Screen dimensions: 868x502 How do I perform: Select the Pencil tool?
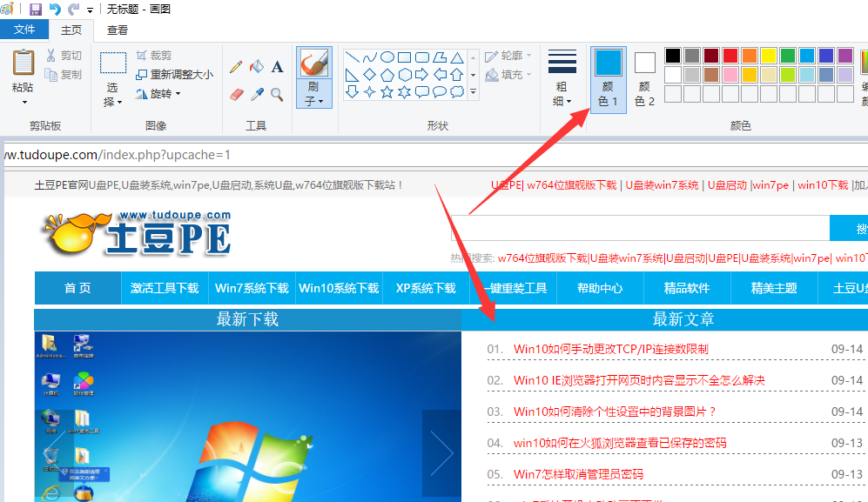(236, 66)
